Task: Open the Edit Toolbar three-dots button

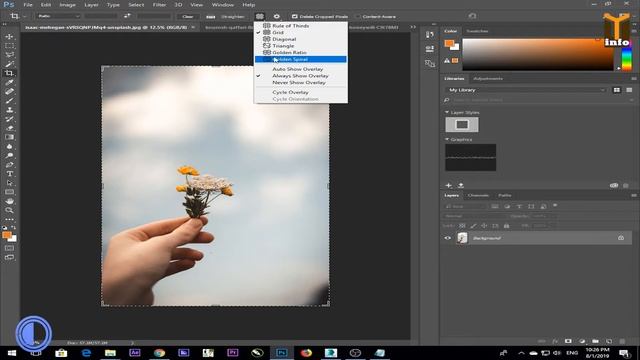Action: [9, 220]
